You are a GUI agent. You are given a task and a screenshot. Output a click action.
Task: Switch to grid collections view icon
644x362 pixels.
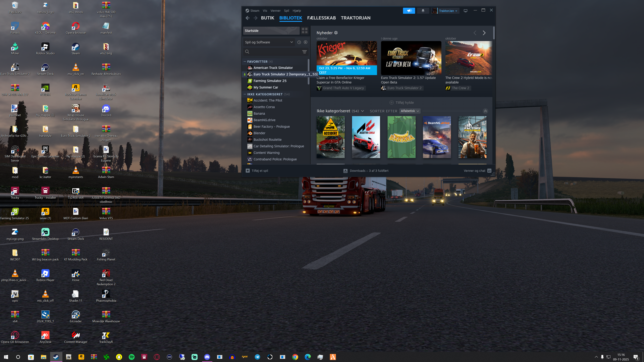pyautogui.click(x=304, y=31)
